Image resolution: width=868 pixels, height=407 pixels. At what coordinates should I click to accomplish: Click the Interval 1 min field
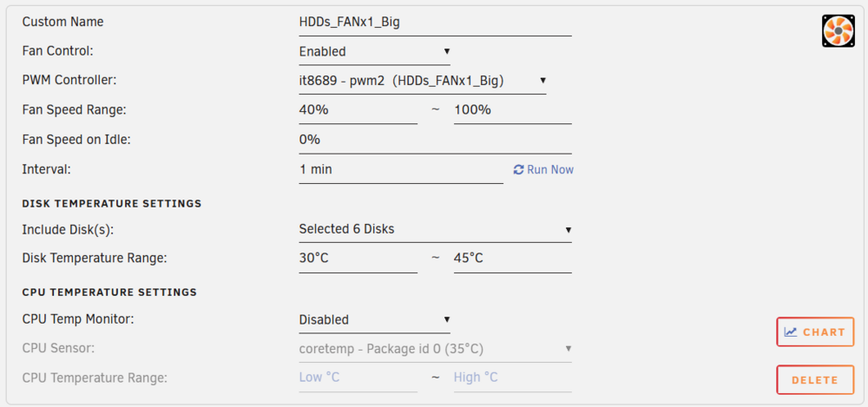tap(401, 169)
